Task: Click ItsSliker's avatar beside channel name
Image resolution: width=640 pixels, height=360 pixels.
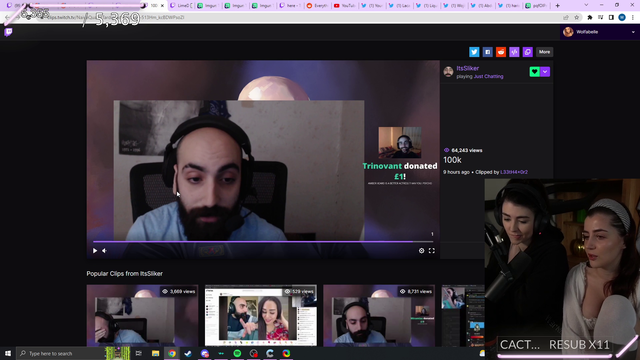Action: 449,72
